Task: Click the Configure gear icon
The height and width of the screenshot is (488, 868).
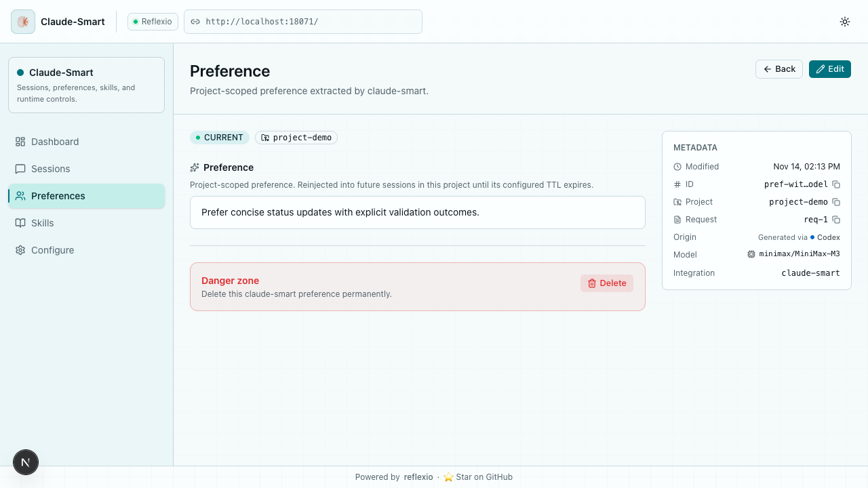Action: coord(20,250)
